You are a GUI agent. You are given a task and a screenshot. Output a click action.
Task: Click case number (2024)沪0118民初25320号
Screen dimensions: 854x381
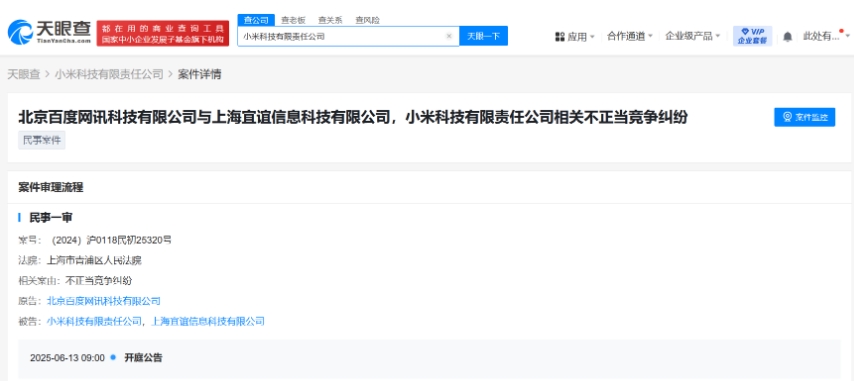coord(112,239)
